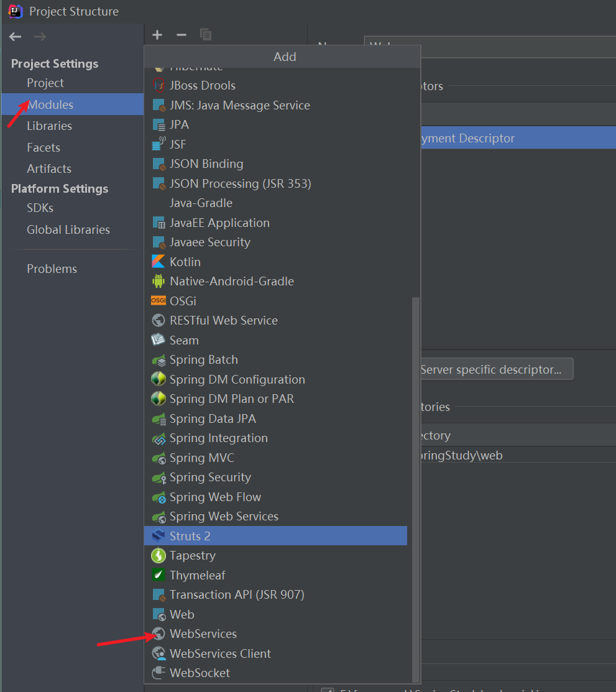
Task: Select the SpringStudy\web directory row
Action: click(x=518, y=455)
